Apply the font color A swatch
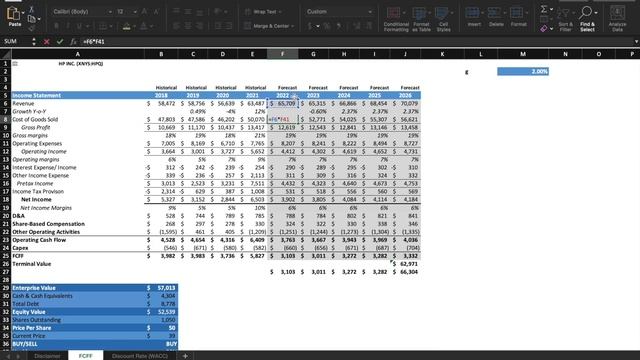The width and height of the screenshot is (640, 360). tap(144, 27)
